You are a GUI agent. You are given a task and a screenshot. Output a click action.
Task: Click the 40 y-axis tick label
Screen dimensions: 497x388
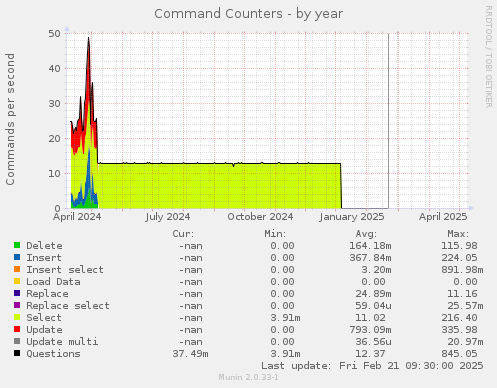pos(54,68)
